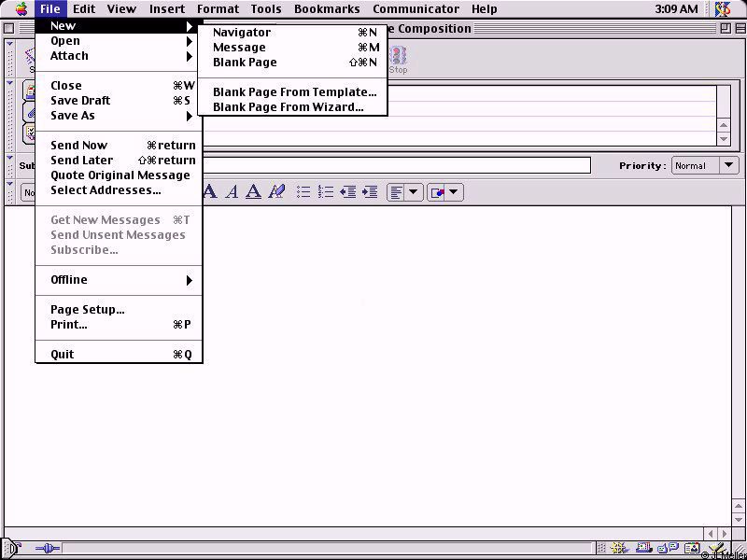Image resolution: width=747 pixels, height=560 pixels.
Task: Open the View menu
Action: [121, 8]
